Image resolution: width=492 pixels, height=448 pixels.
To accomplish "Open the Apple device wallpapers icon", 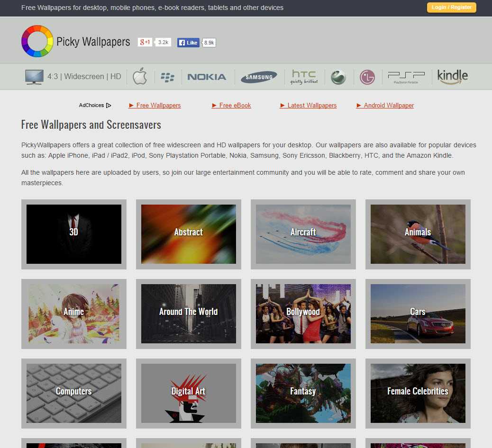I will click(139, 76).
